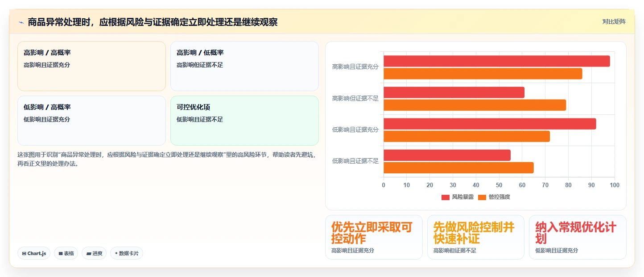Click caption 高影响且证据充分 under 优先立即采取可控动作
This screenshot has width=644, height=277.
click(353, 251)
